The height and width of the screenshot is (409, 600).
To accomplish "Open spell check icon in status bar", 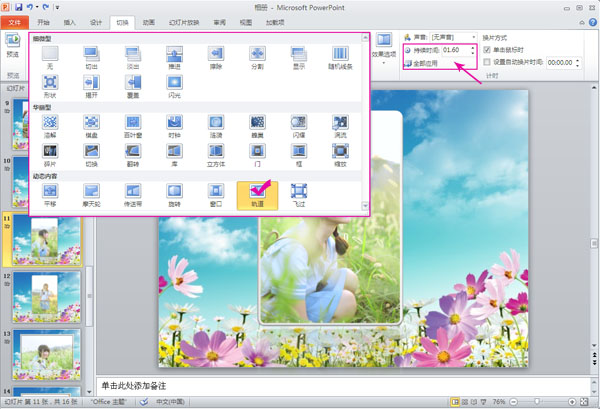I will pos(143,402).
